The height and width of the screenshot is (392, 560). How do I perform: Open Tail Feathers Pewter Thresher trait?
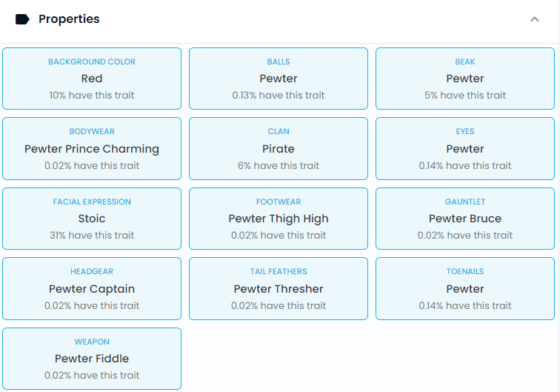279,289
